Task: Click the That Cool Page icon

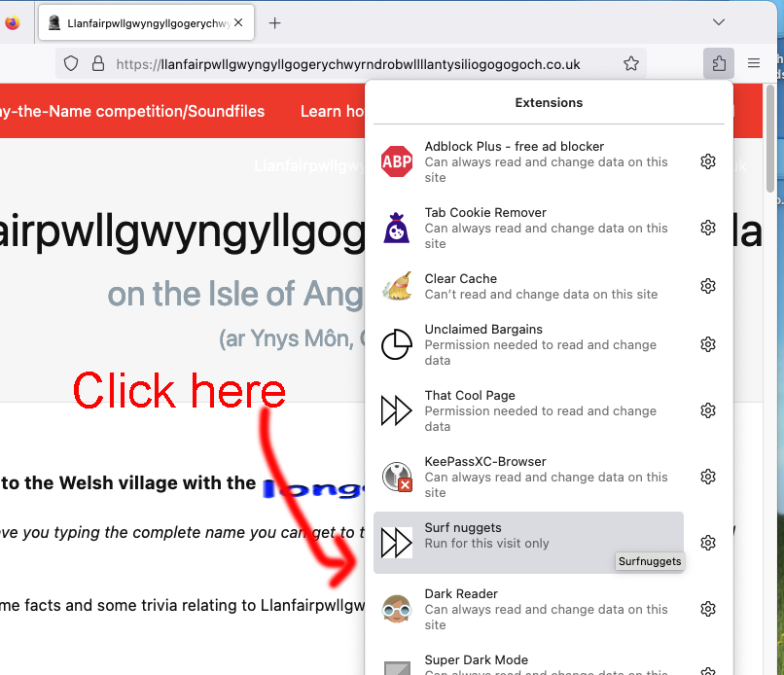Action: 397,410
